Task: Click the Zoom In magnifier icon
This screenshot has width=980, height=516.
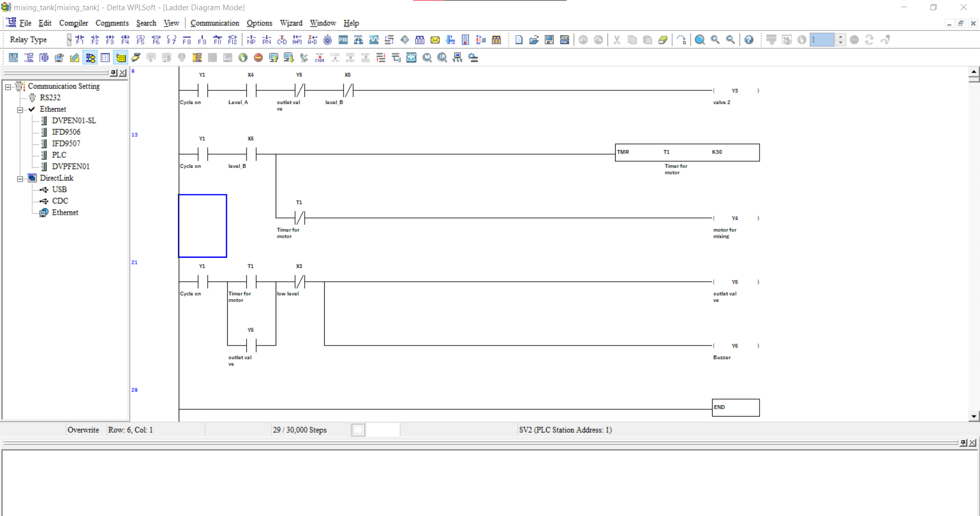Action: point(715,39)
